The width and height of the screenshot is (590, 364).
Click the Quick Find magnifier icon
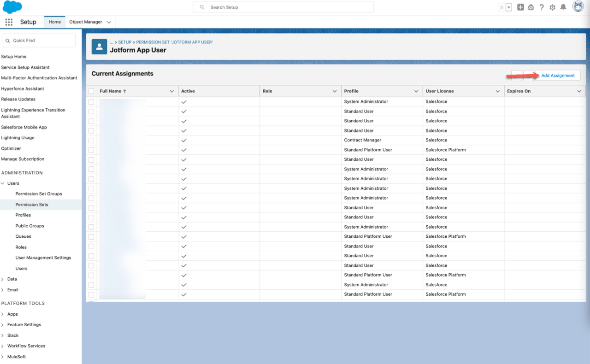click(x=8, y=41)
